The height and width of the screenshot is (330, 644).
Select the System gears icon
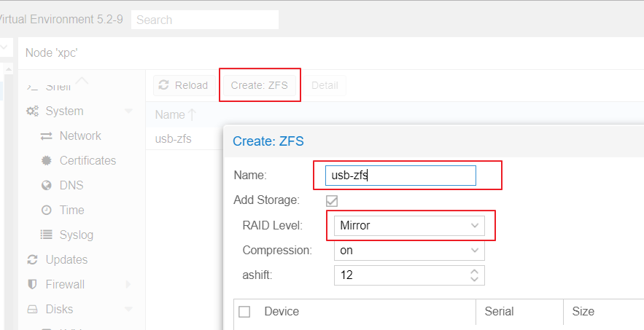click(x=32, y=111)
